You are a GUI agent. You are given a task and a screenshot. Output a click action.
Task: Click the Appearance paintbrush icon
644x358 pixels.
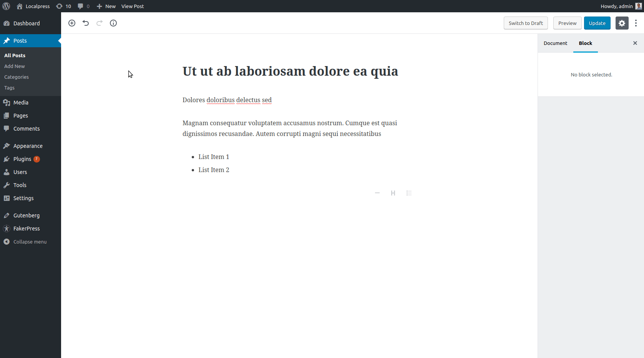click(7, 146)
